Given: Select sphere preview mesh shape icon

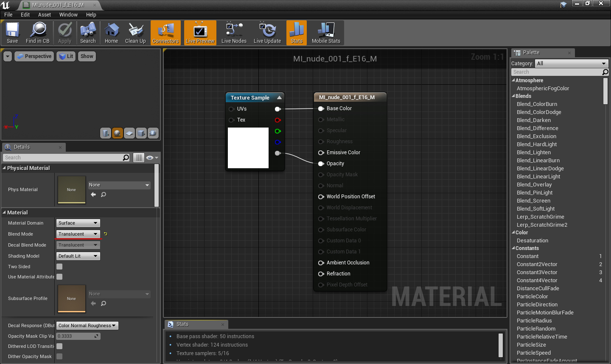Looking at the screenshot, I should pos(118,133).
